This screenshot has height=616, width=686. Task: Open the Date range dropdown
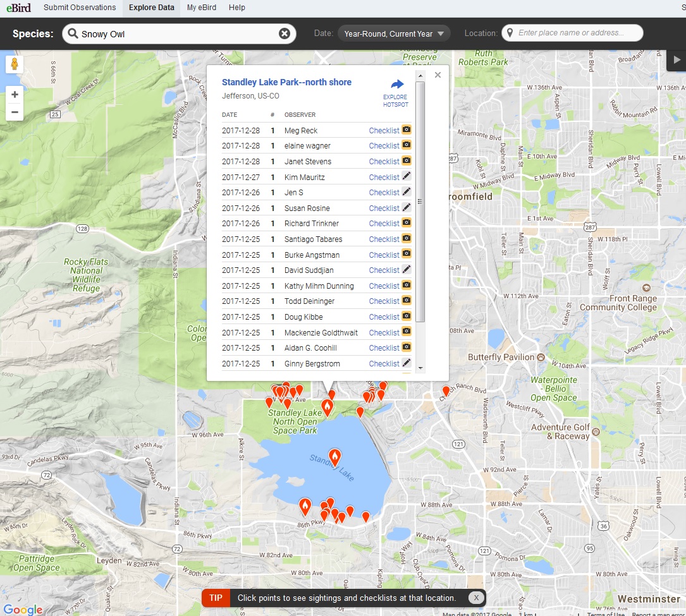point(394,33)
